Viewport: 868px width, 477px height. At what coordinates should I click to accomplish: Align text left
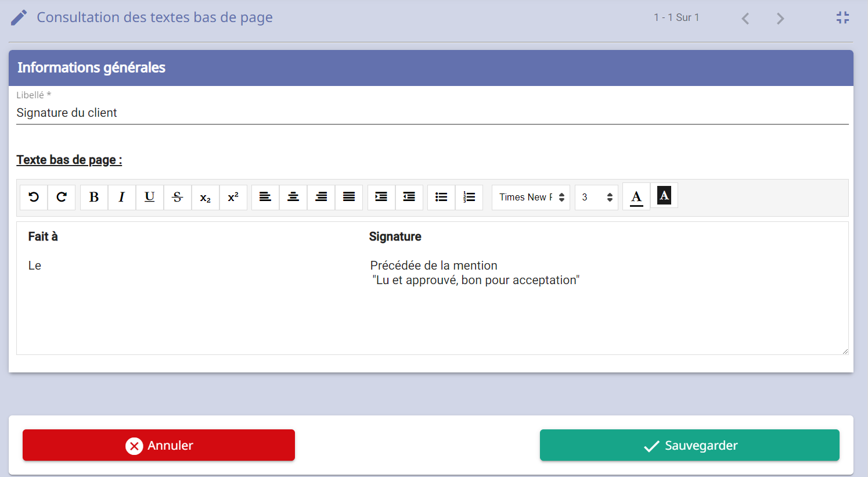pos(265,197)
